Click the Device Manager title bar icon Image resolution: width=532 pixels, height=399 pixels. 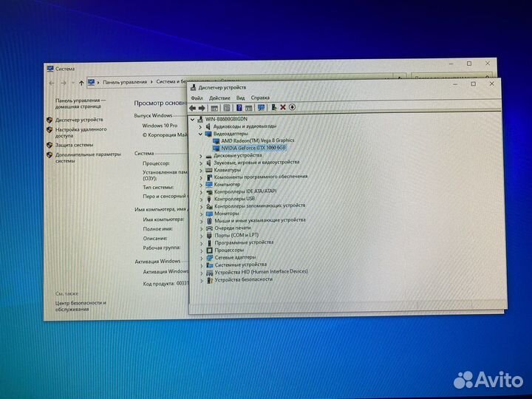pos(193,87)
